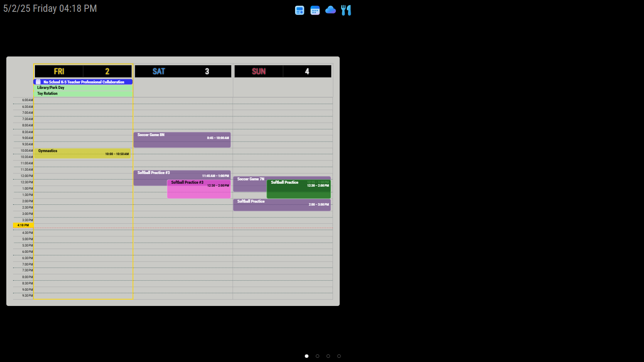Click the 6:00 AM time label
Viewport: 644px width, 362px height.
click(27, 100)
